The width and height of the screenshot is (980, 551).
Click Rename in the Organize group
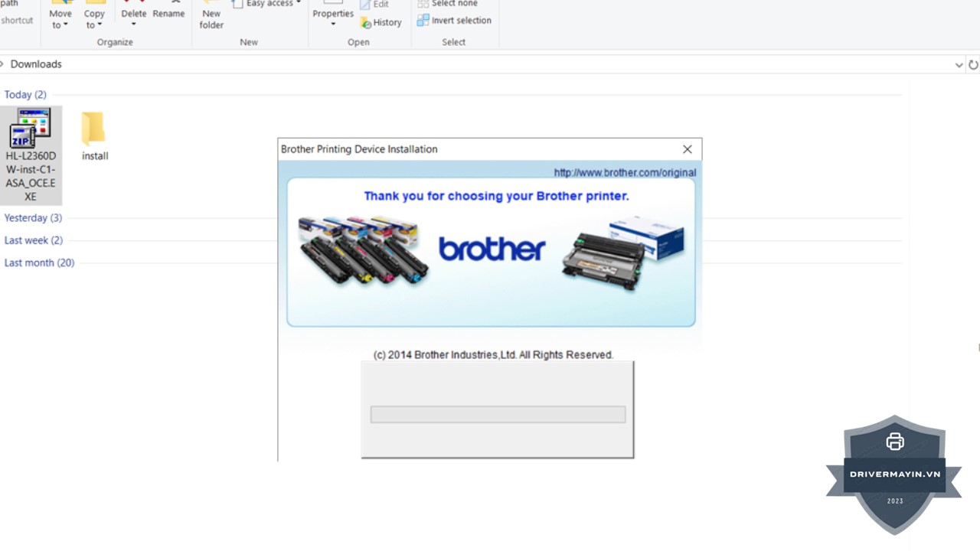pos(168,13)
